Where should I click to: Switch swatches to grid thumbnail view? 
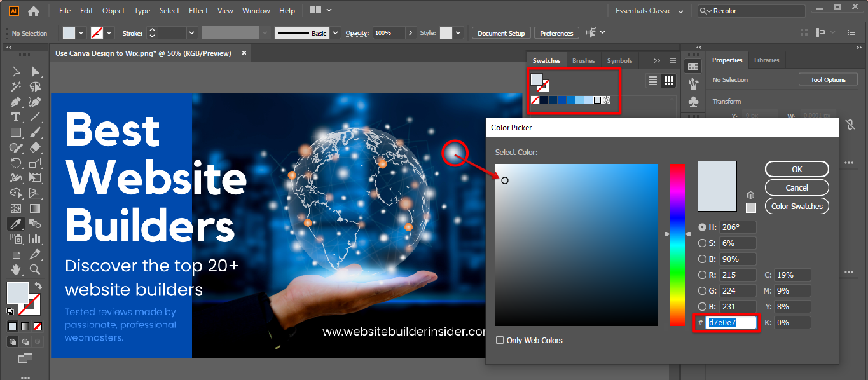668,81
